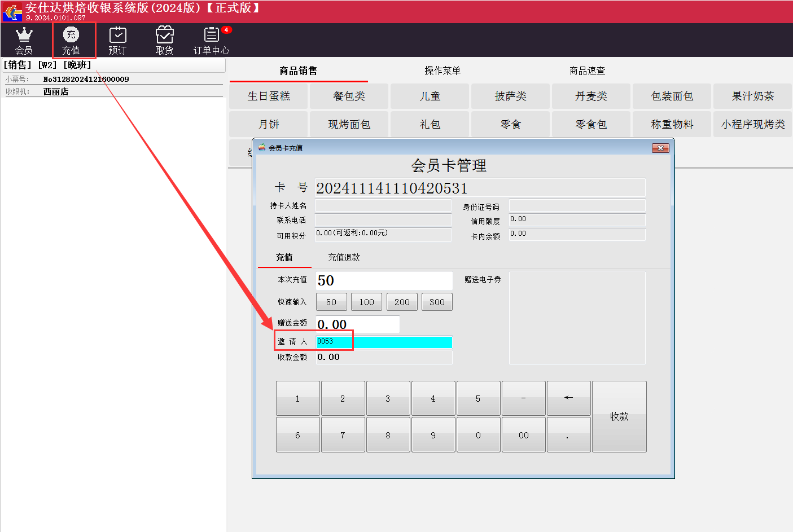Click the 身份证号码 field

coord(577,205)
